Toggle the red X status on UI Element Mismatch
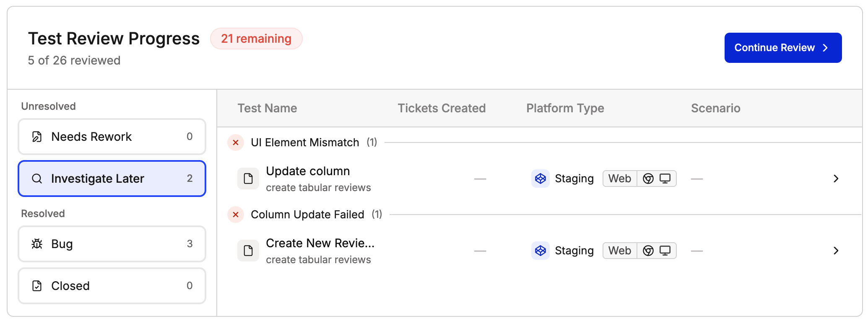Image resolution: width=868 pixels, height=321 pixels. [236, 142]
